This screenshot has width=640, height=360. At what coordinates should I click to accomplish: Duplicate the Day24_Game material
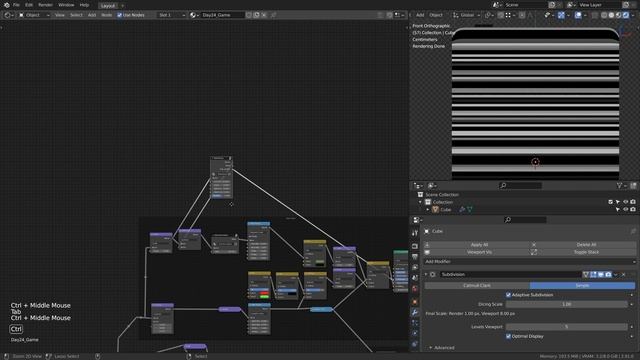(256, 15)
